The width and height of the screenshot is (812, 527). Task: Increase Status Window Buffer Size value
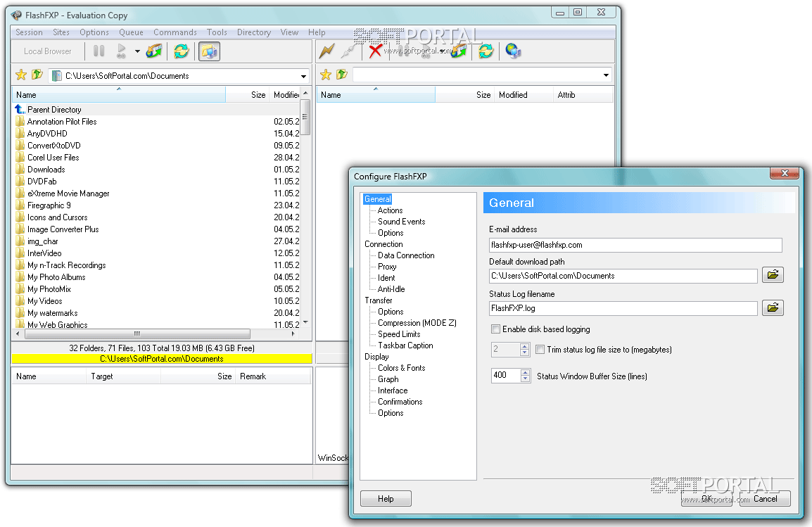point(525,372)
